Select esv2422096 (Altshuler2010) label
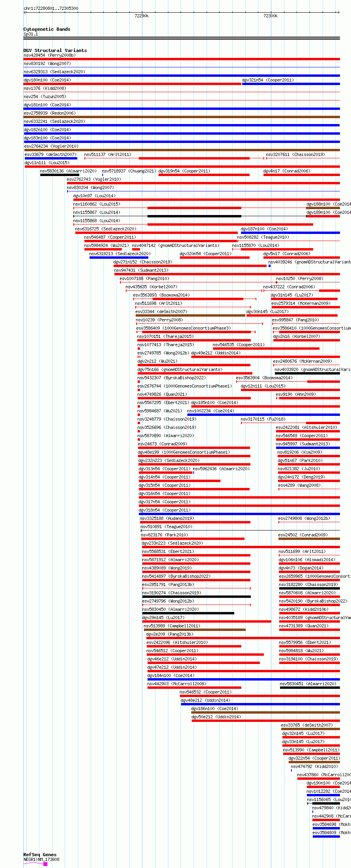The width and height of the screenshot is (351, 868). (177, 643)
